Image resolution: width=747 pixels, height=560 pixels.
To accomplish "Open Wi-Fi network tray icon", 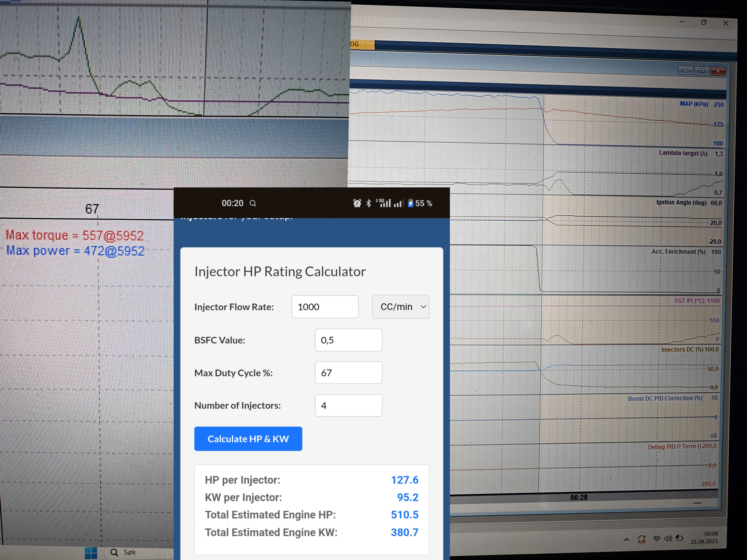I will point(657,539).
